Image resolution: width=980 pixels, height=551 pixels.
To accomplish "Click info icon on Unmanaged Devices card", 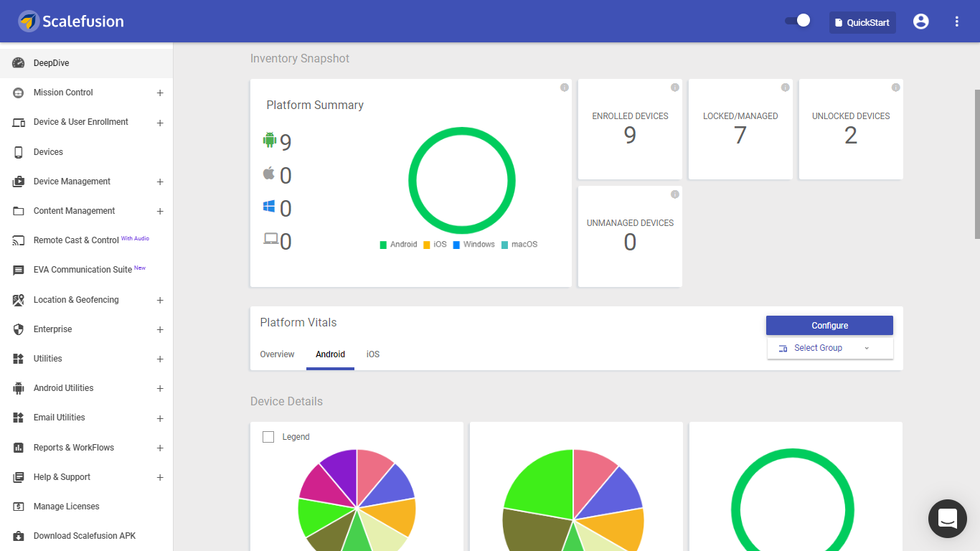I will coord(675,194).
